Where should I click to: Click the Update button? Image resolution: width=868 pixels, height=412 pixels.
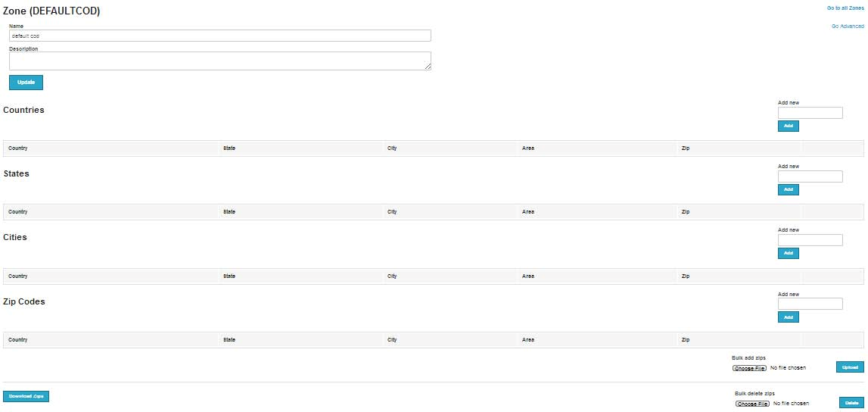pos(26,83)
